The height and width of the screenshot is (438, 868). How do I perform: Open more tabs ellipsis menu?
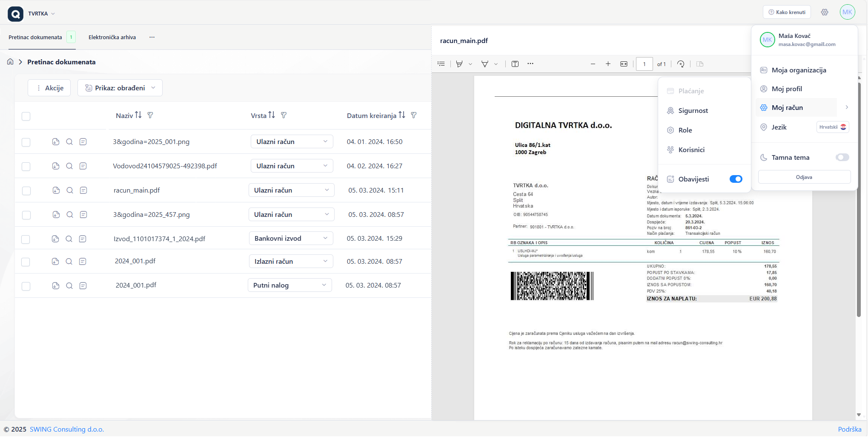[152, 37]
